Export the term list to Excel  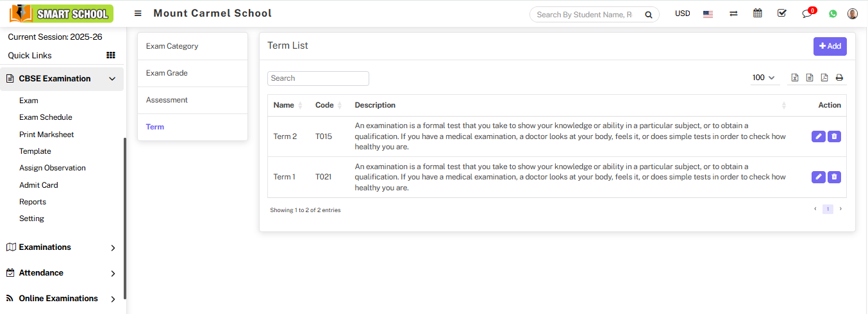(795, 78)
